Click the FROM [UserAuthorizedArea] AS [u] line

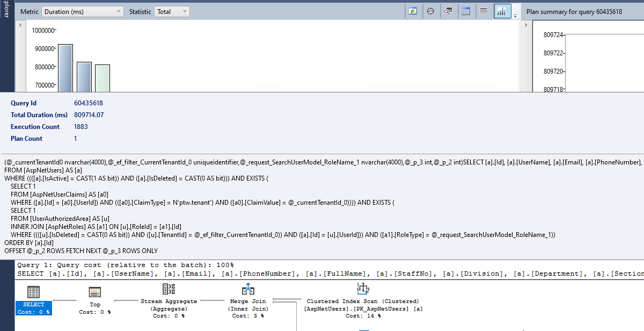click(60, 218)
